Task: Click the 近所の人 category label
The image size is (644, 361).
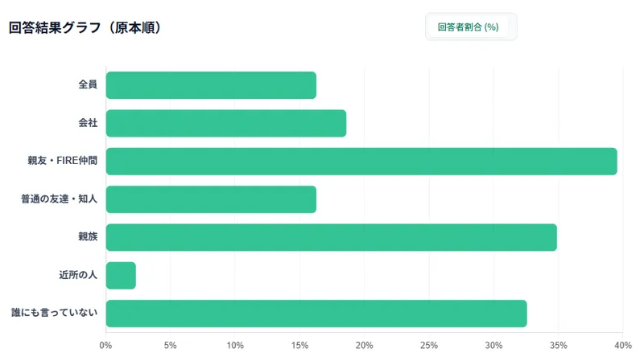Action: tap(78, 275)
